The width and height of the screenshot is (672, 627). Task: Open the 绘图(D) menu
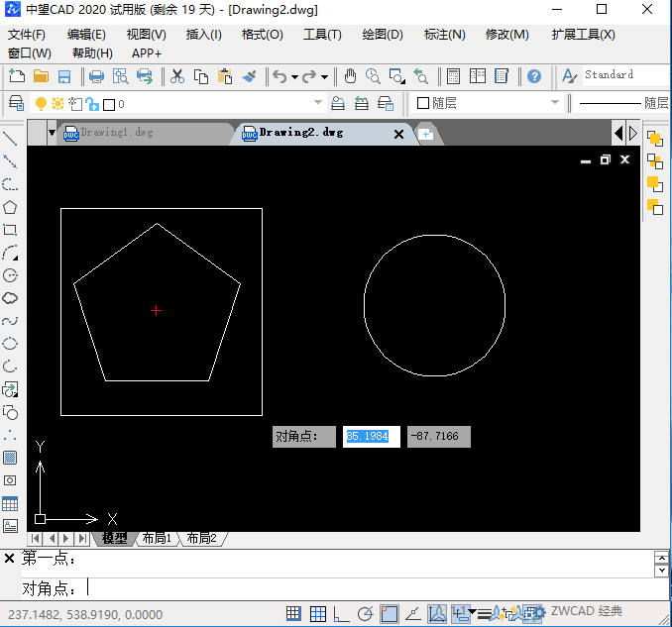[x=382, y=35]
